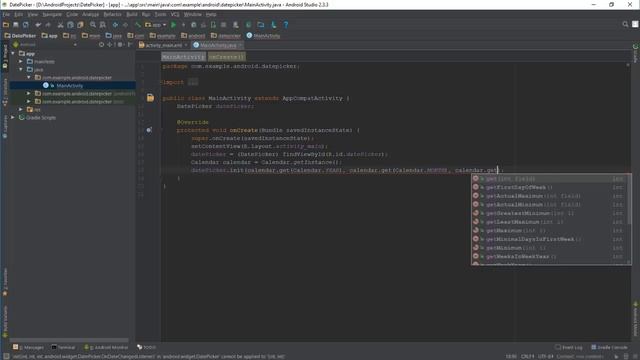Image resolution: width=640 pixels, height=360 pixels.
Task: Click the green Run app button
Action: click(173, 25)
